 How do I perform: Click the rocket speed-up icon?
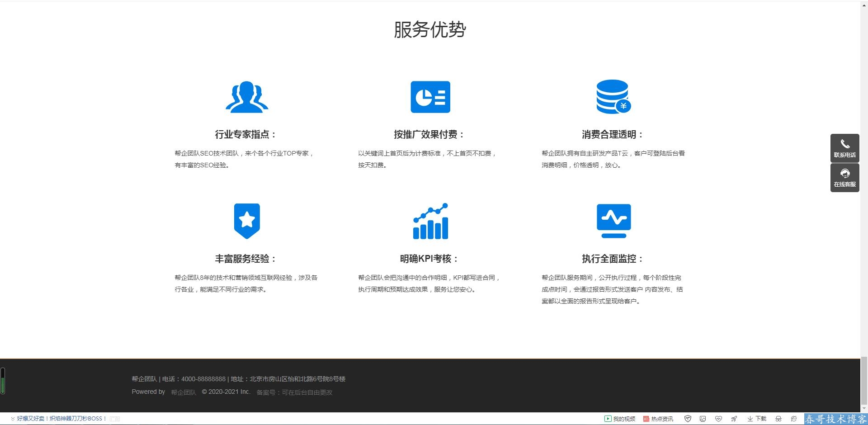[x=734, y=419]
